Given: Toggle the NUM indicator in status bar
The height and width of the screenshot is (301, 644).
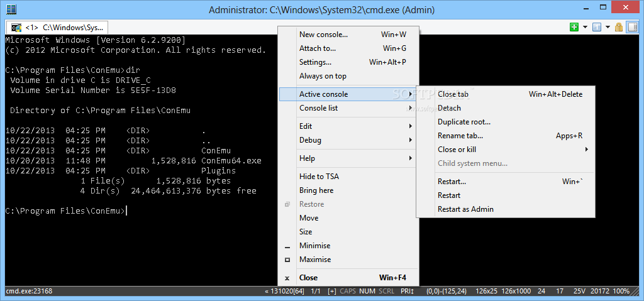Looking at the screenshot, I should [x=367, y=291].
